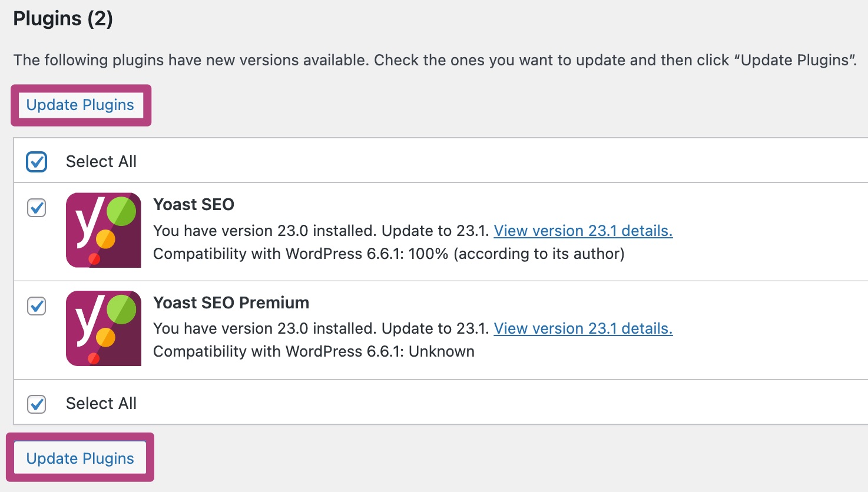Screen dimensions: 868x492
Task: Click the bottom Select All label text
Action: pos(101,404)
